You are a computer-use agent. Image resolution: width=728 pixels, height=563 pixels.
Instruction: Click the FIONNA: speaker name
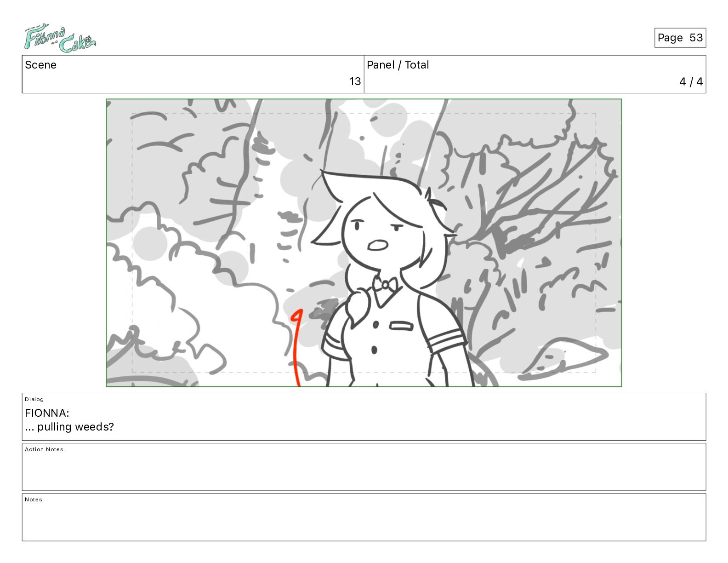click(47, 413)
